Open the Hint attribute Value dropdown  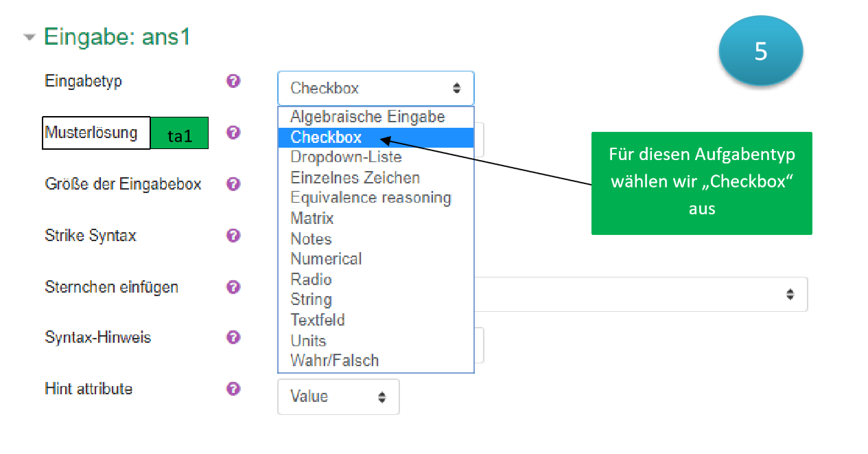[338, 397]
